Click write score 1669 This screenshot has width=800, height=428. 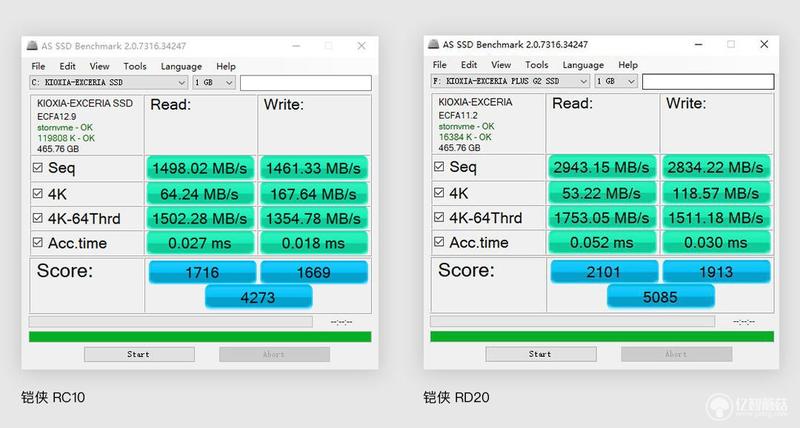314,272
